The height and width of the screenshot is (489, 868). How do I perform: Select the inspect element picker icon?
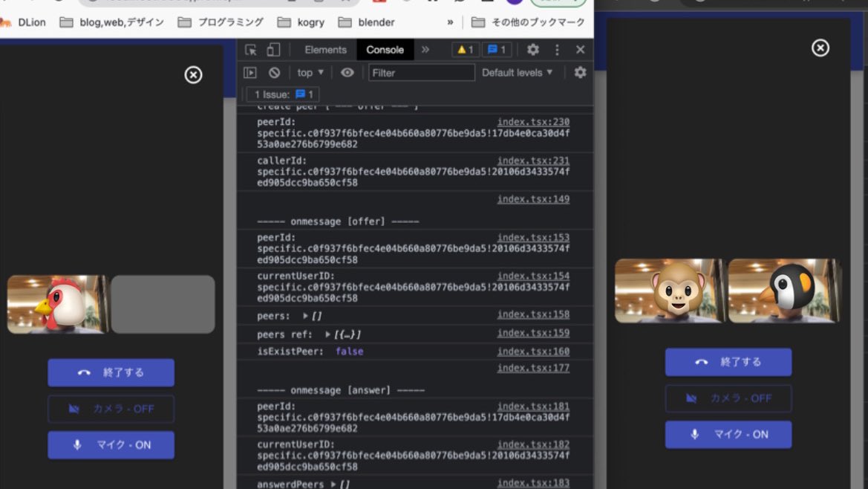click(251, 50)
